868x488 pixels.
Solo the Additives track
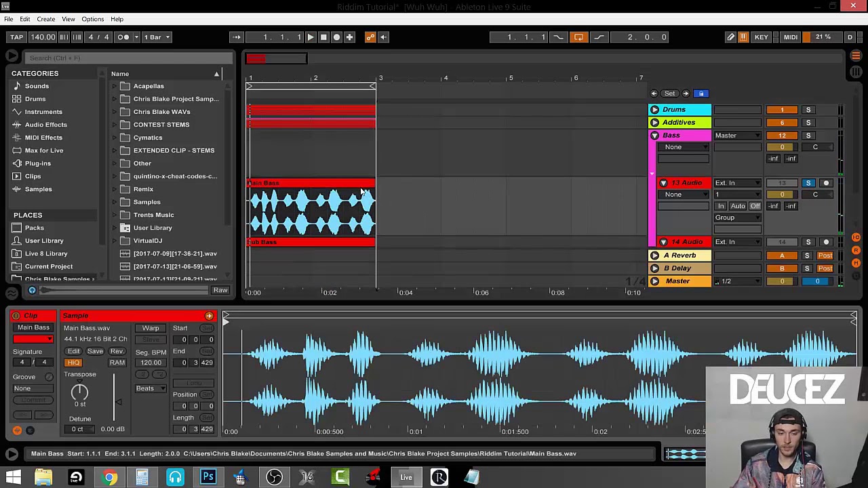pyautogui.click(x=808, y=123)
